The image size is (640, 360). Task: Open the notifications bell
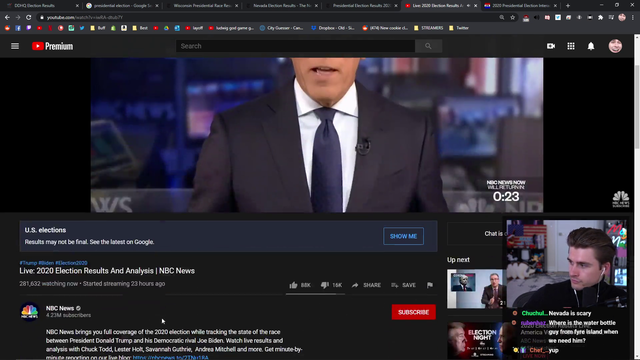591,46
